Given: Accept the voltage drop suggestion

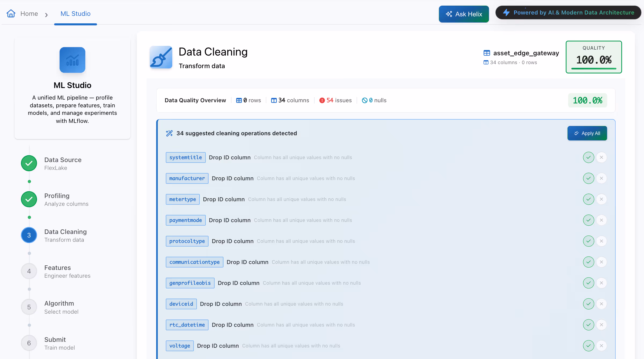Looking at the screenshot, I should (588, 346).
